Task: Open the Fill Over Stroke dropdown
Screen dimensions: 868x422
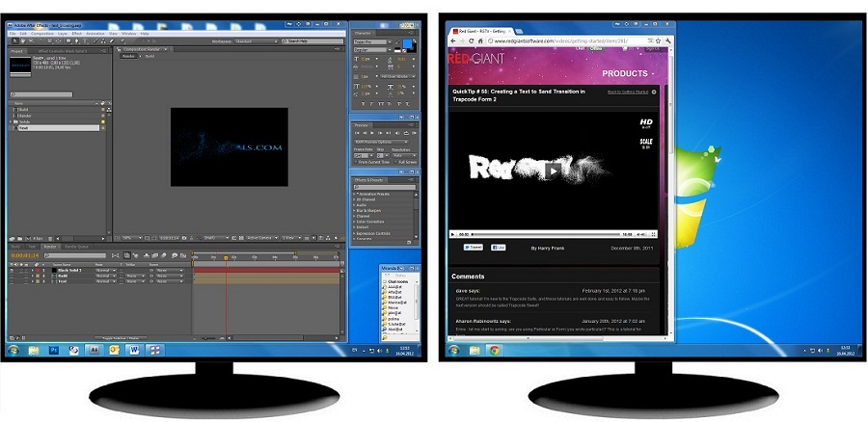Action: (397, 76)
